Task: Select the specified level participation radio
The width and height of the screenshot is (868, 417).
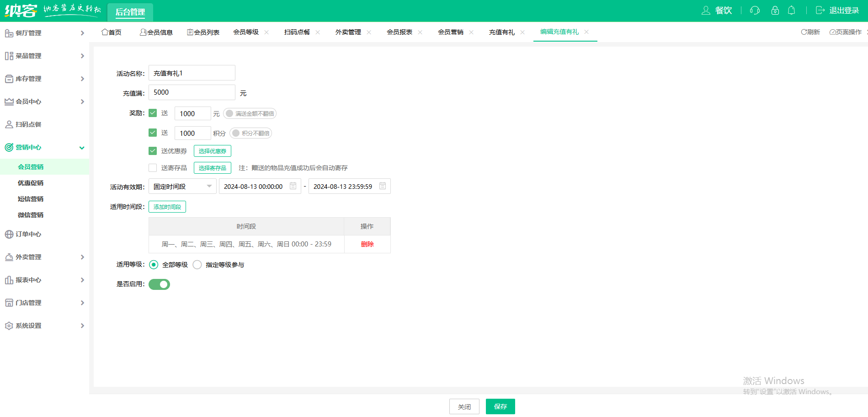Action: (197, 265)
